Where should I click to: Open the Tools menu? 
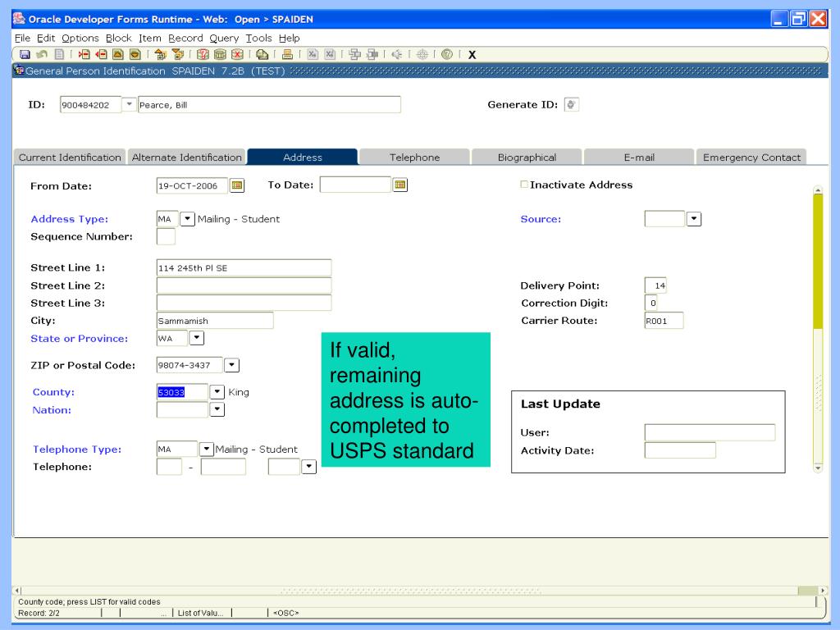(x=258, y=38)
